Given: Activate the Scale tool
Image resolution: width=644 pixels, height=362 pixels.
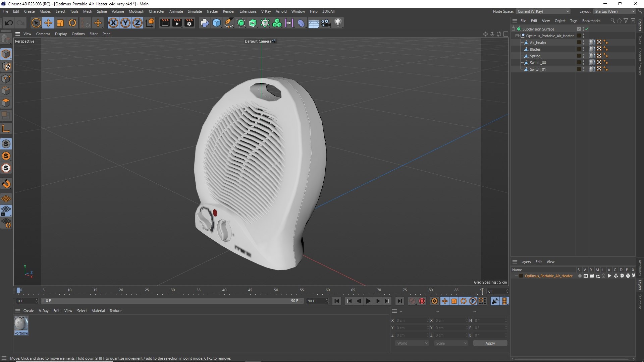Looking at the screenshot, I should tap(60, 23).
